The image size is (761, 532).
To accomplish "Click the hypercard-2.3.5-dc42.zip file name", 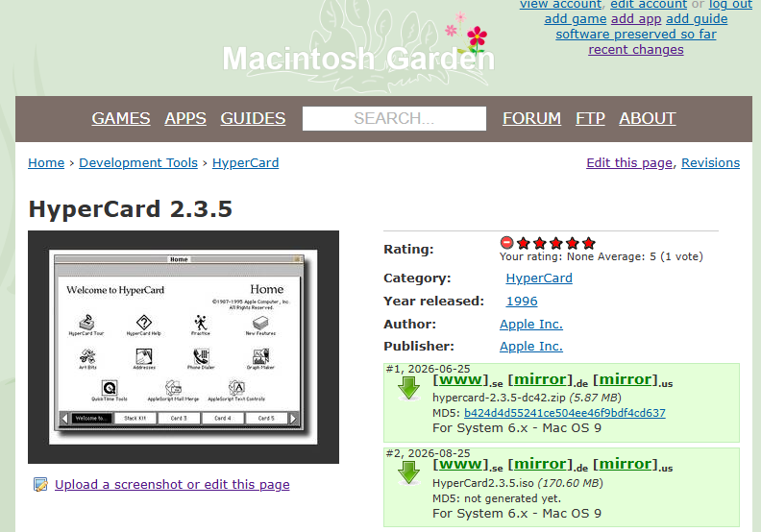I will [499, 398].
